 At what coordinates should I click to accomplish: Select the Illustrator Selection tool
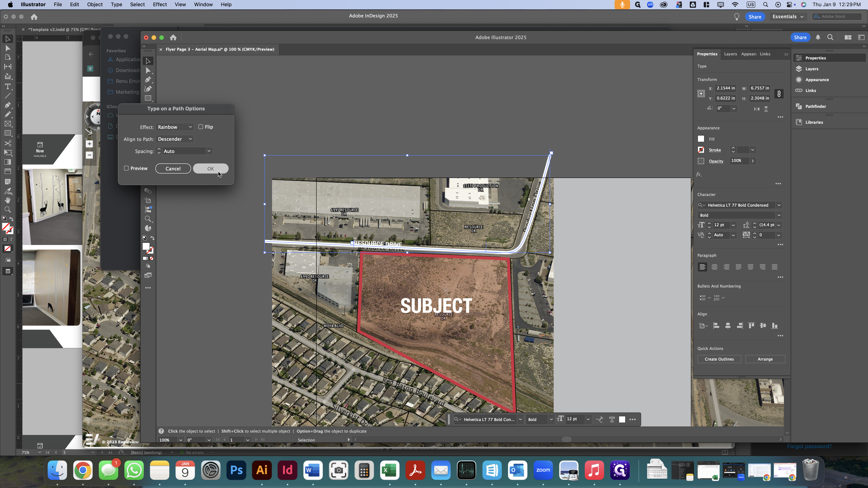point(148,61)
